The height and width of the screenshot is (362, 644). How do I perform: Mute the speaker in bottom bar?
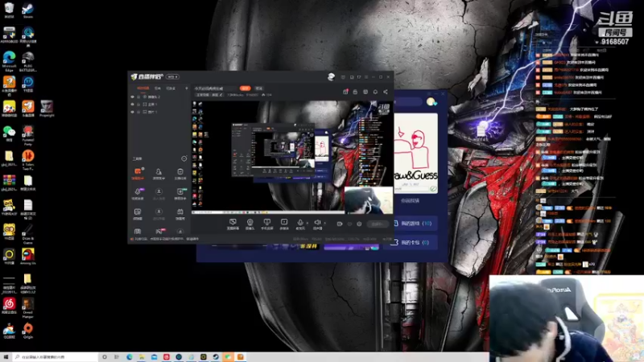pyautogui.click(x=317, y=224)
